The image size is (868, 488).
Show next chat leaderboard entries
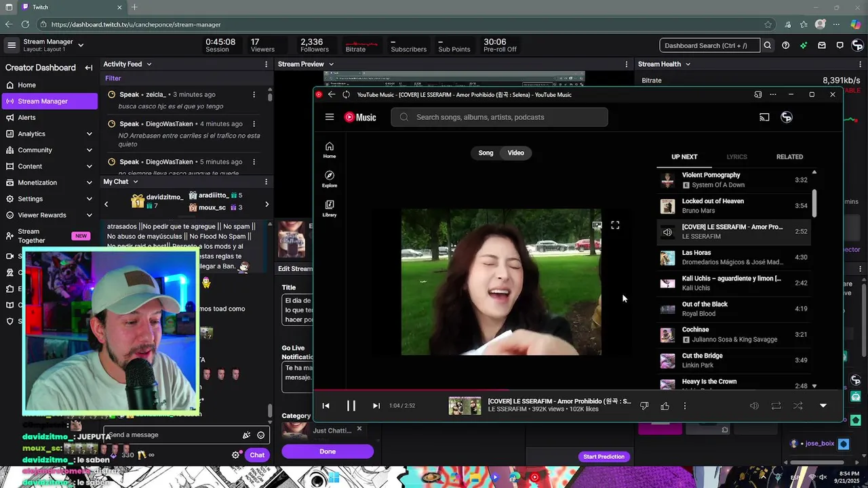[x=267, y=204]
